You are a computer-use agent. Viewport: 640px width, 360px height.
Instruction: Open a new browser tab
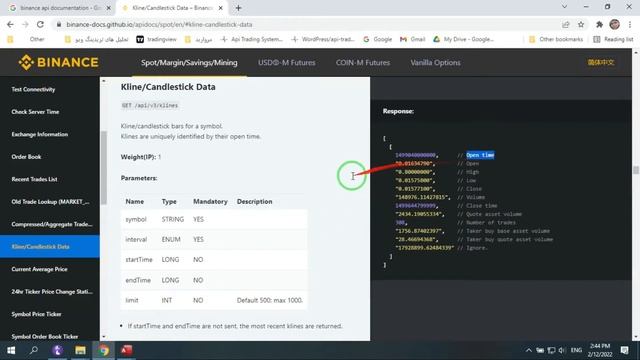[x=238, y=8]
